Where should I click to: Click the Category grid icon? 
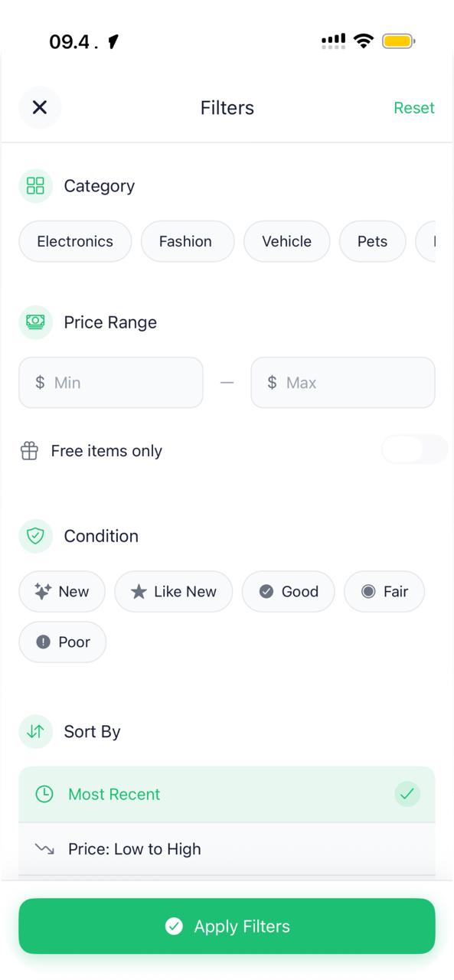pyautogui.click(x=34, y=185)
